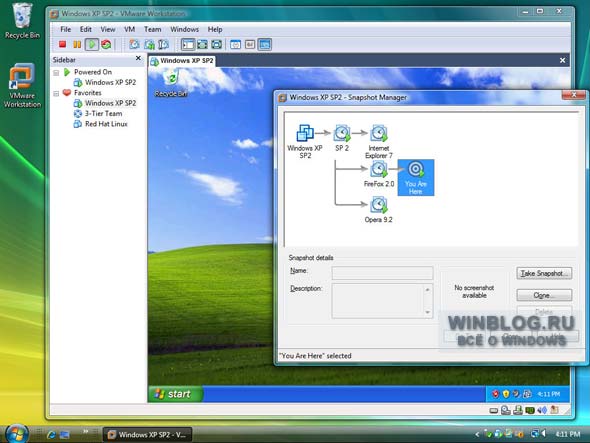Select the Opera 9.2 snapshot
The width and height of the screenshot is (590, 443).
pyautogui.click(x=379, y=210)
